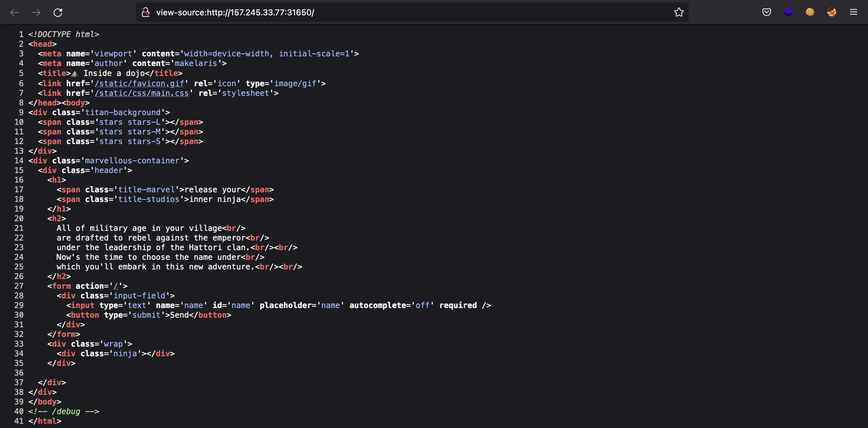Open the cookie editor extension
This screenshot has height=428, width=868.
tap(810, 12)
